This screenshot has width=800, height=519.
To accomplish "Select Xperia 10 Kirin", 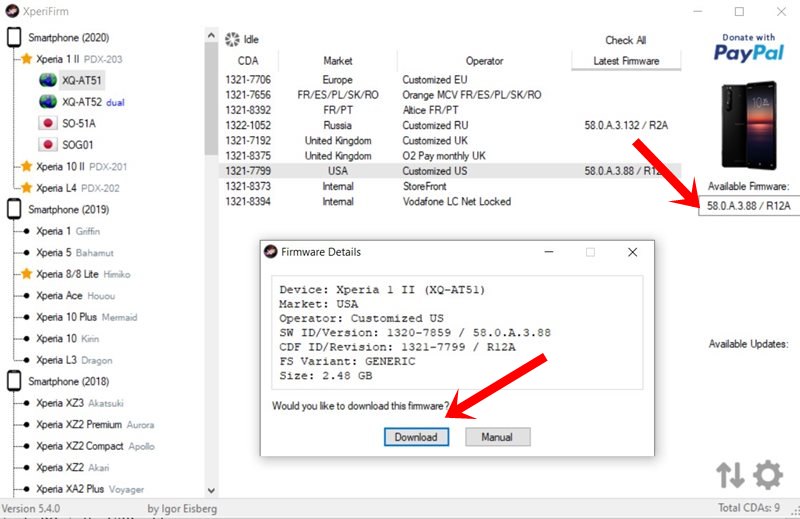I will (x=67, y=338).
